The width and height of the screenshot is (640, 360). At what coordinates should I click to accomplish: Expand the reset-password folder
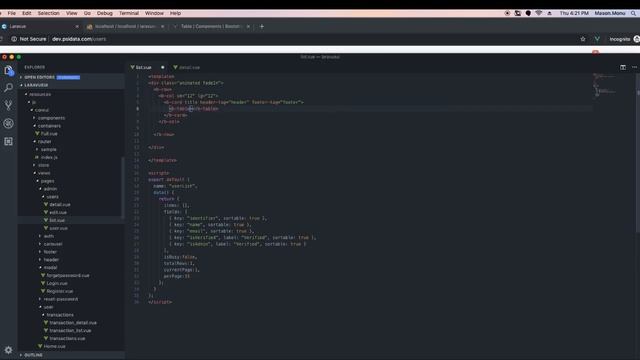coord(60,299)
